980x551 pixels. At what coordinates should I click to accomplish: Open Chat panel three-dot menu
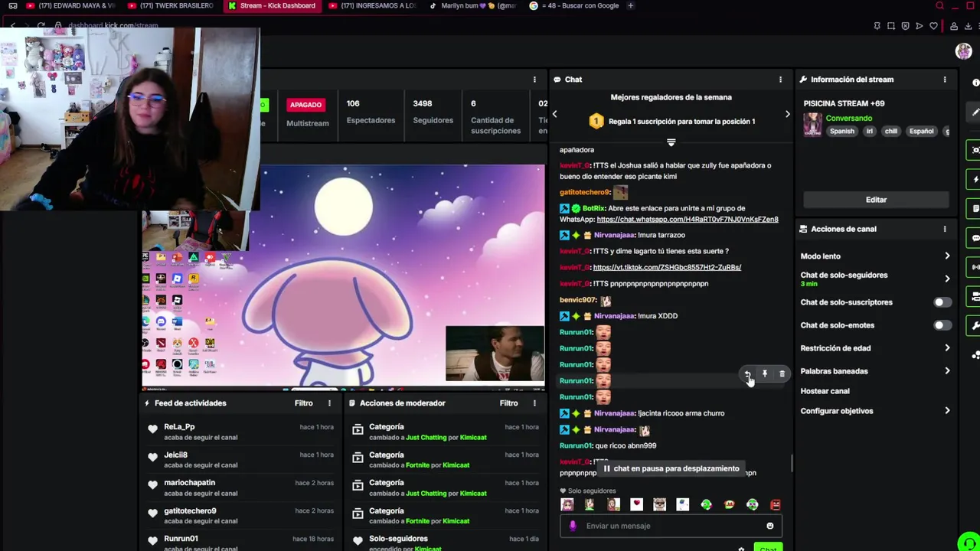point(780,80)
